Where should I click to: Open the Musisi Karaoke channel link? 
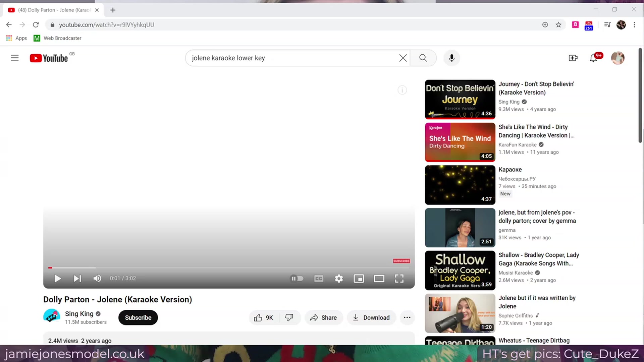(x=516, y=273)
